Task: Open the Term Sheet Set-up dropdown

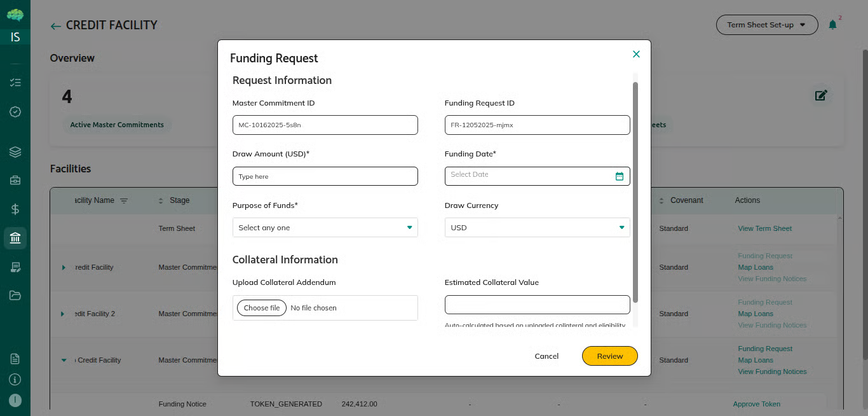Action: click(x=766, y=25)
